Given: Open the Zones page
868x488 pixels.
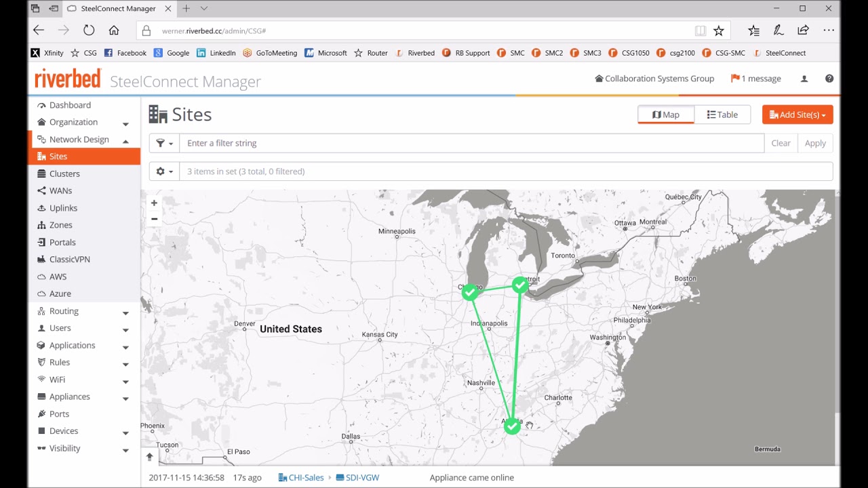Looking at the screenshot, I should click(x=60, y=225).
